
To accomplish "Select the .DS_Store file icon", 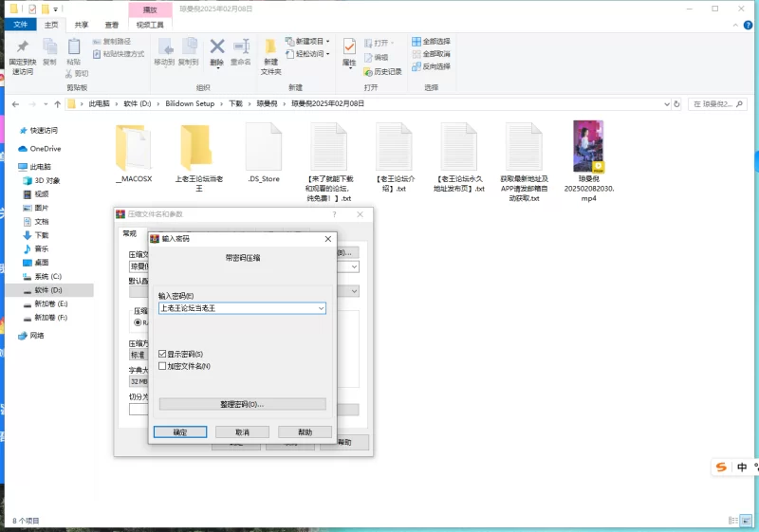I will pos(263,148).
